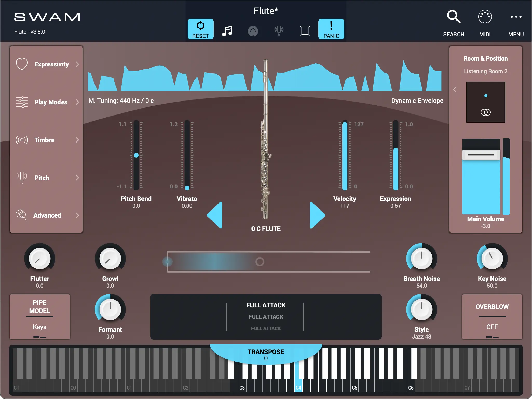Click the Main Volume fader handle

481,155
